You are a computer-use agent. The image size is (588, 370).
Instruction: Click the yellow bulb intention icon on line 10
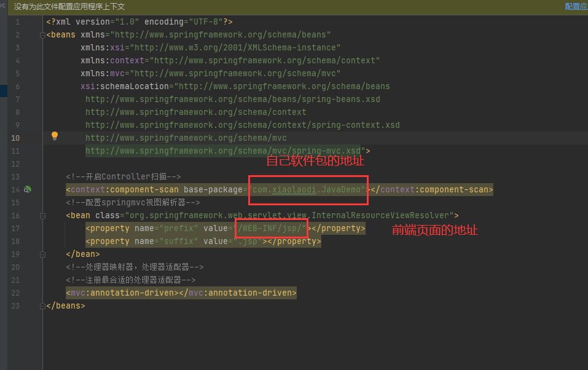point(54,135)
